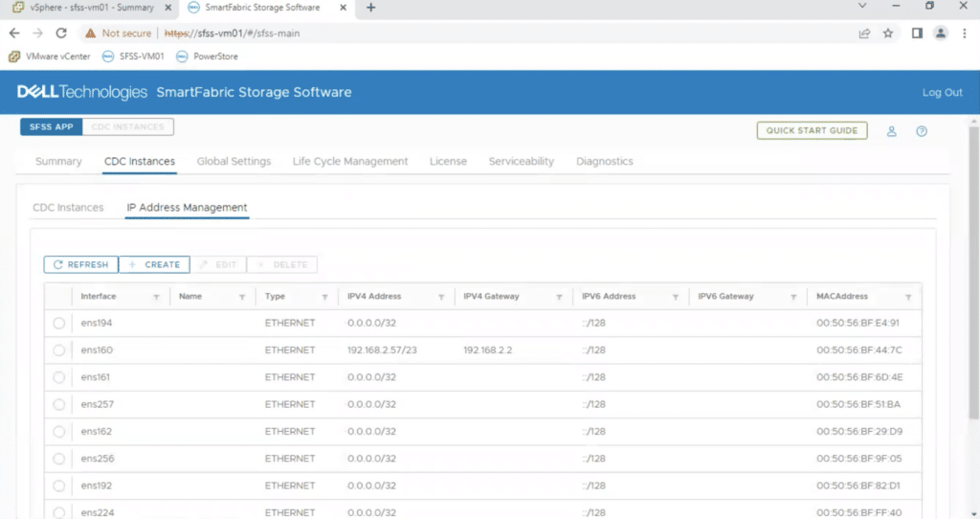Open the Global Settings tab

[234, 161]
